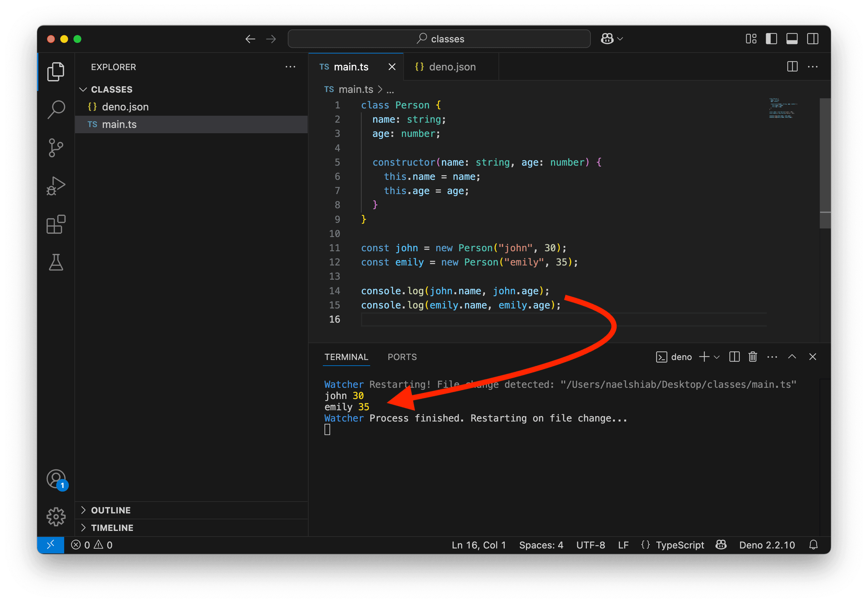Image resolution: width=868 pixels, height=603 pixels.
Task: Change indentation via Spaces: 4
Action: point(541,544)
